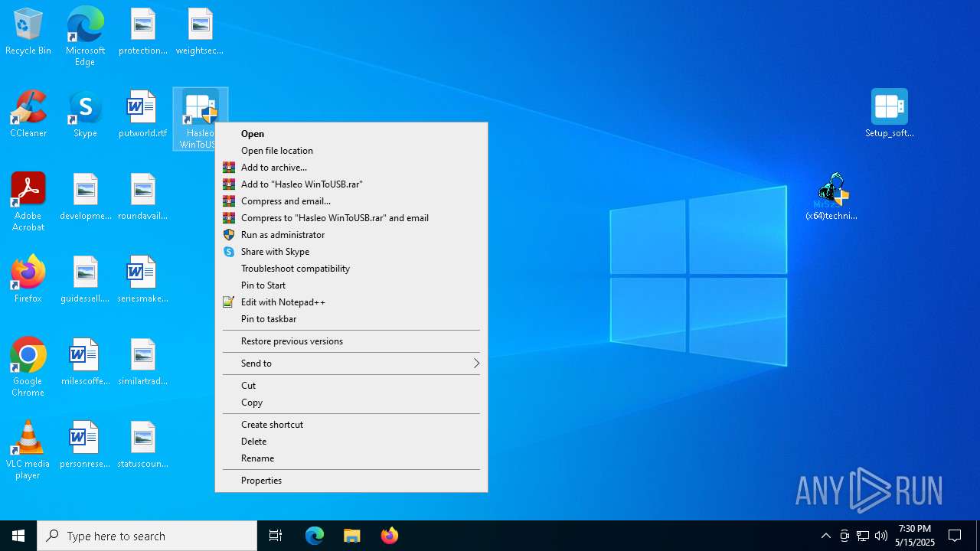Image resolution: width=980 pixels, height=551 pixels.
Task: Choose Run as administrator
Action: [x=351, y=235]
